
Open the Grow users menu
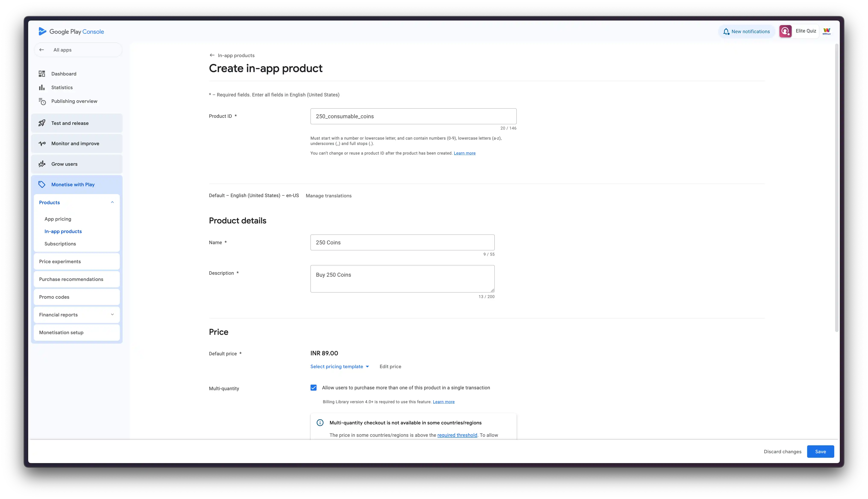coord(77,164)
